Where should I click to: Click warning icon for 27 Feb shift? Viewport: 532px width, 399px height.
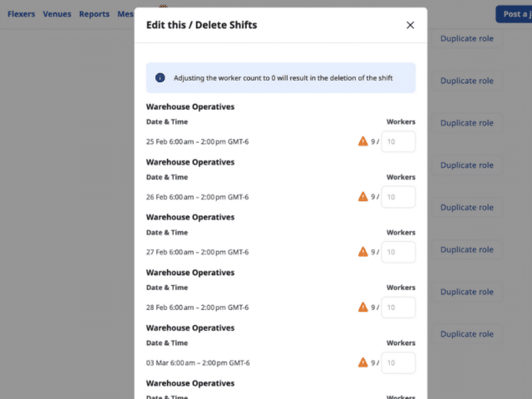pyautogui.click(x=362, y=252)
